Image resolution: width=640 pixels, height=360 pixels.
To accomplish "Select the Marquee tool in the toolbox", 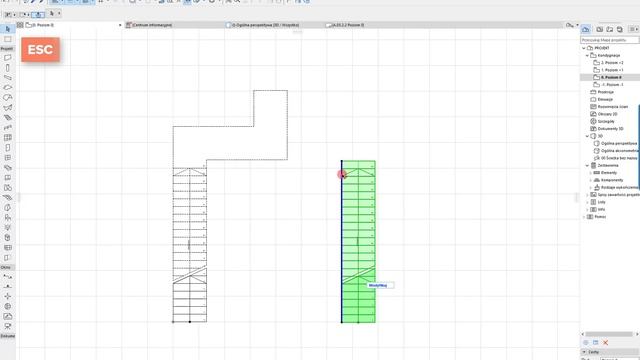I will coord(8,39).
